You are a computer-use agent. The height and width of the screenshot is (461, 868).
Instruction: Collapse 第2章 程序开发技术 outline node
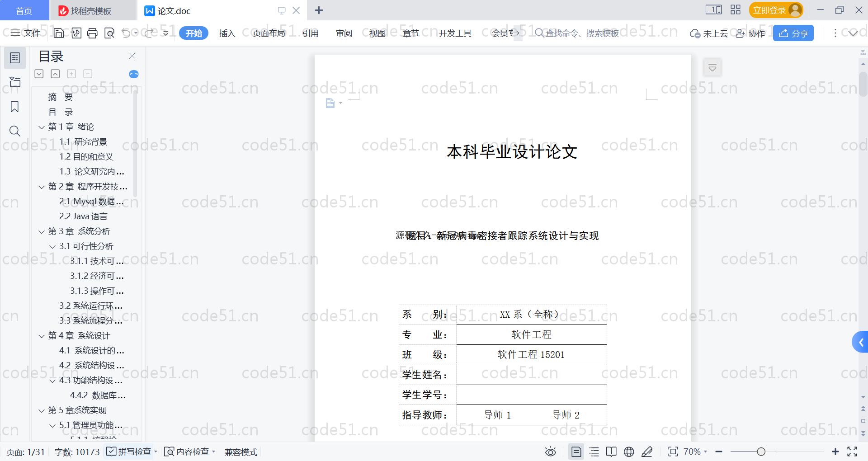(42, 187)
